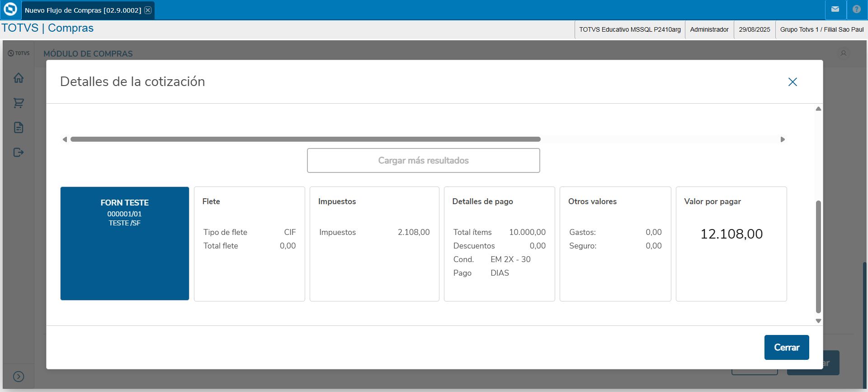Viewport: 868px width, 392px height.
Task: Click the horizontal scrollbar thumb
Action: coord(306,139)
